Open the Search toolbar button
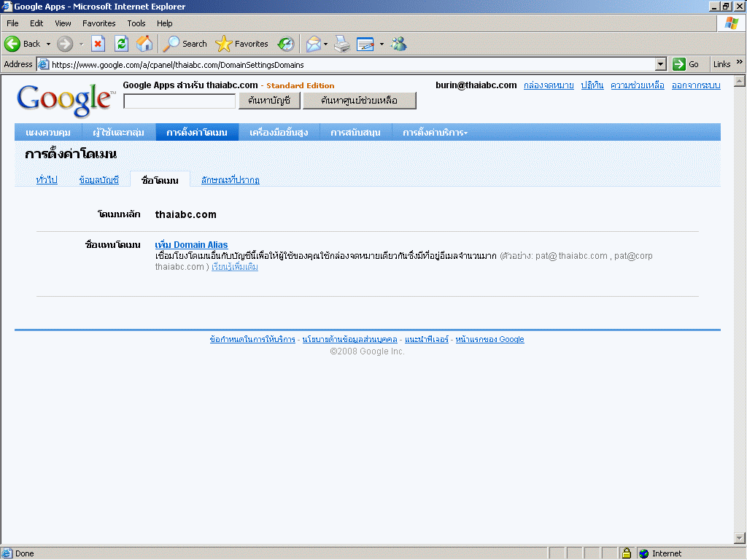 [185, 44]
